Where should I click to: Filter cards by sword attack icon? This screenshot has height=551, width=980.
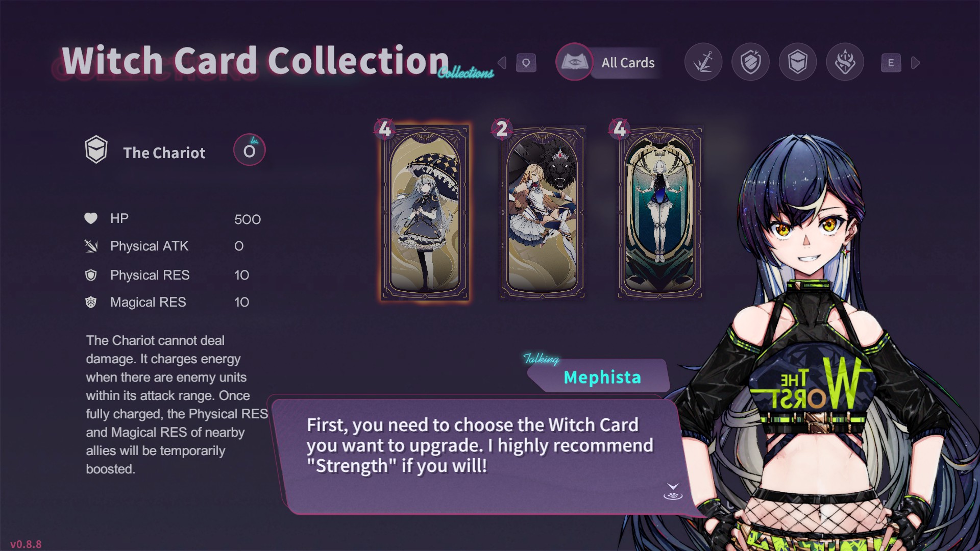(703, 62)
